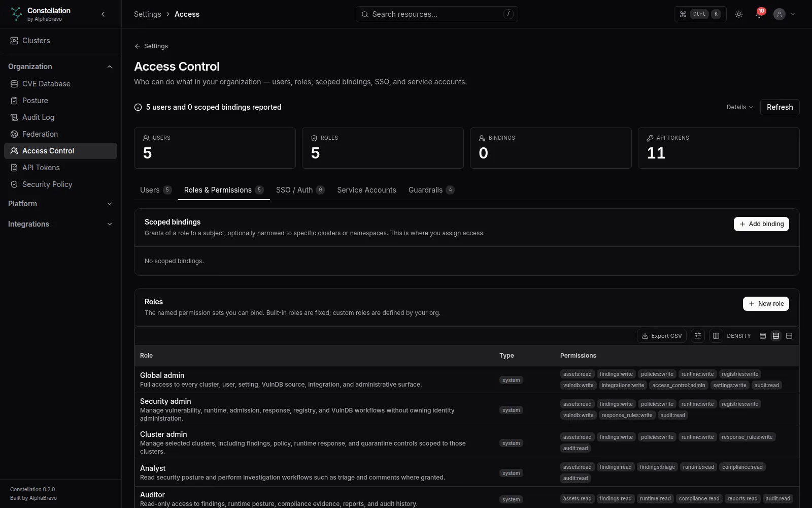This screenshot has width=812, height=508.
Task: Go to the Service Accounts tab
Action: (x=366, y=190)
